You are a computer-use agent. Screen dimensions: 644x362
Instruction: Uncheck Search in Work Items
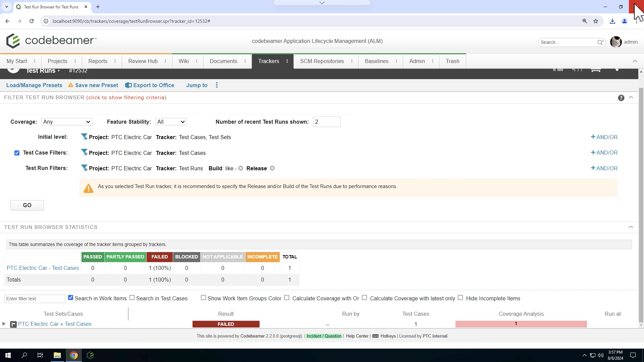(x=70, y=298)
